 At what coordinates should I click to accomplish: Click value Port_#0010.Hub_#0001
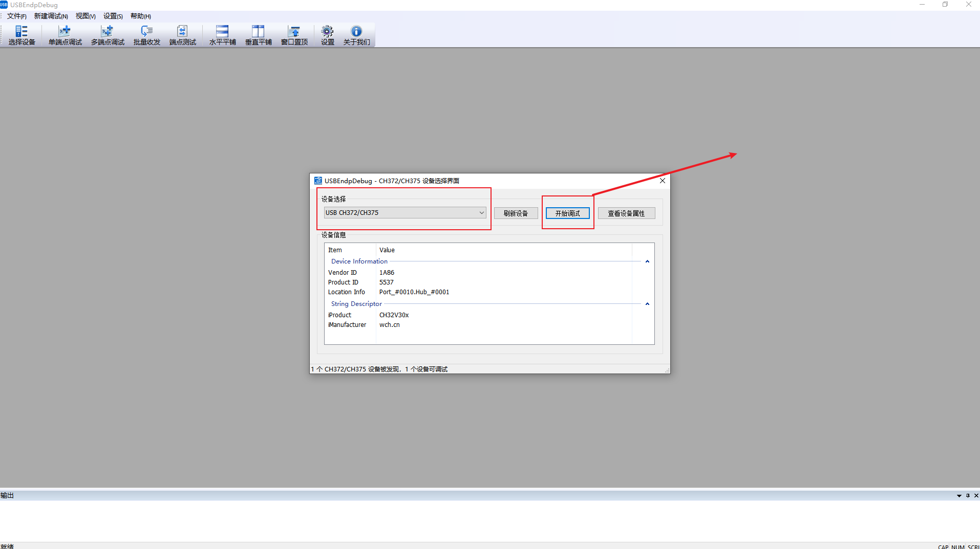pyautogui.click(x=414, y=292)
